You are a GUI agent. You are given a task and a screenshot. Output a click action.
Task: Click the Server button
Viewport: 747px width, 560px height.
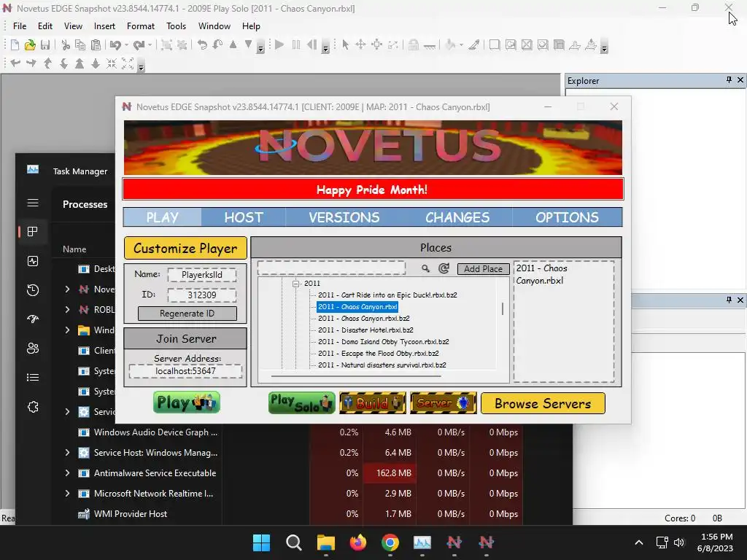[443, 402]
